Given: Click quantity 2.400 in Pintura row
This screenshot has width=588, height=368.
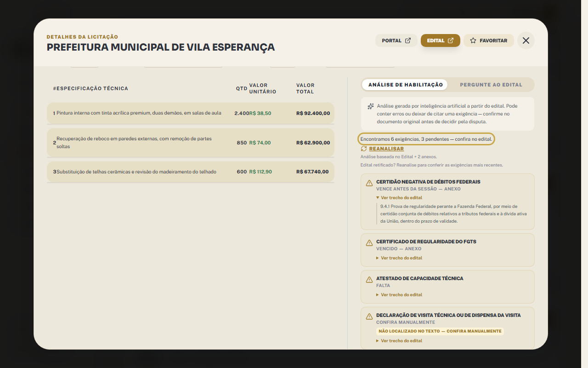Looking at the screenshot, I should pos(242,113).
